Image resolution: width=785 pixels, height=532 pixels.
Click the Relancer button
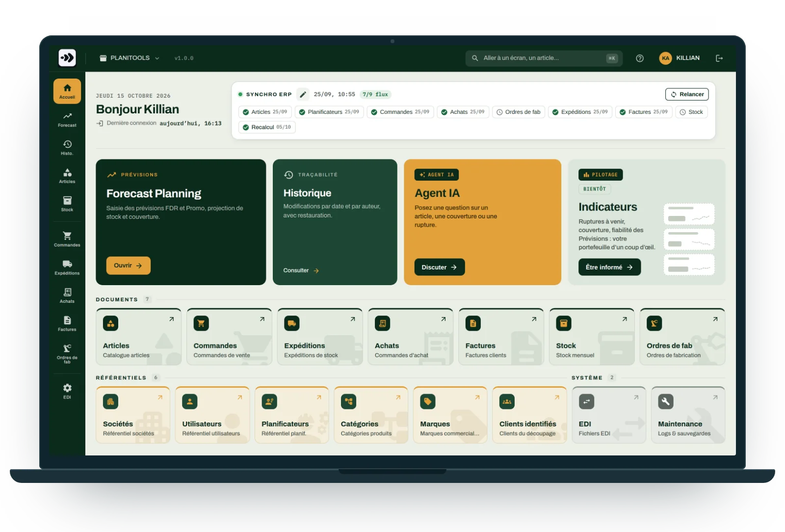pyautogui.click(x=687, y=94)
